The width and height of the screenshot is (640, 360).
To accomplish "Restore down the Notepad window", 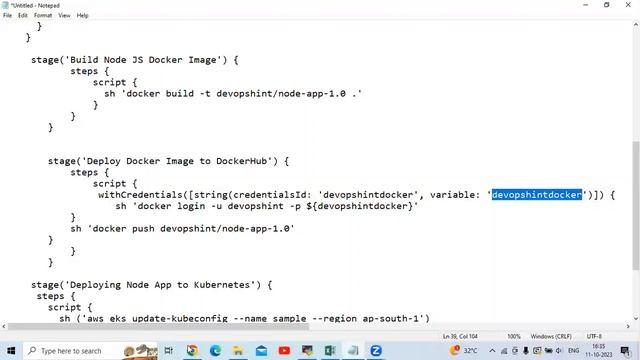I will 607,5.
